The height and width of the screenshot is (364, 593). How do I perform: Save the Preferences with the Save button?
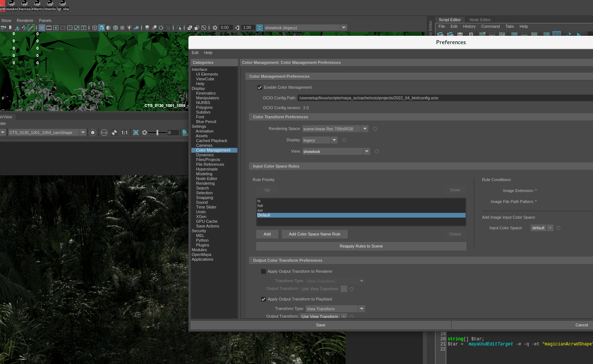pyautogui.click(x=320, y=325)
